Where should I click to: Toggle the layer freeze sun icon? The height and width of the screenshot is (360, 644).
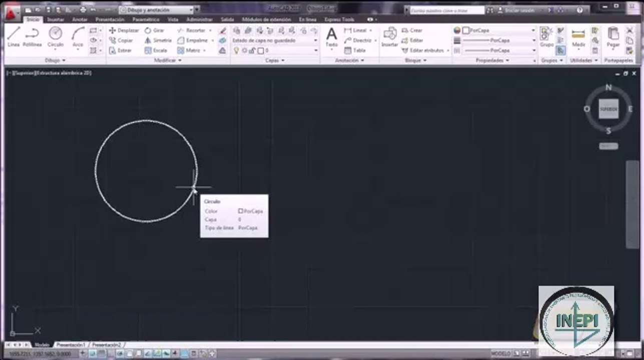(244, 50)
